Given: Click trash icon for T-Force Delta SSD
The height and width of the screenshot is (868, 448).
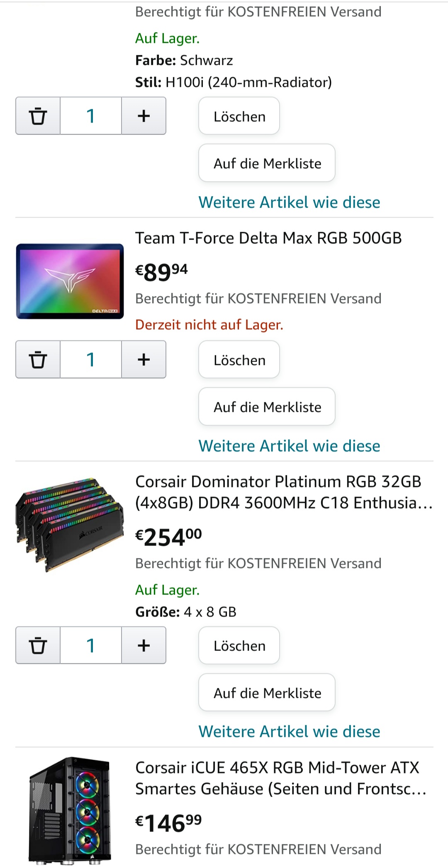Looking at the screenshot, I should click(38, 359).
